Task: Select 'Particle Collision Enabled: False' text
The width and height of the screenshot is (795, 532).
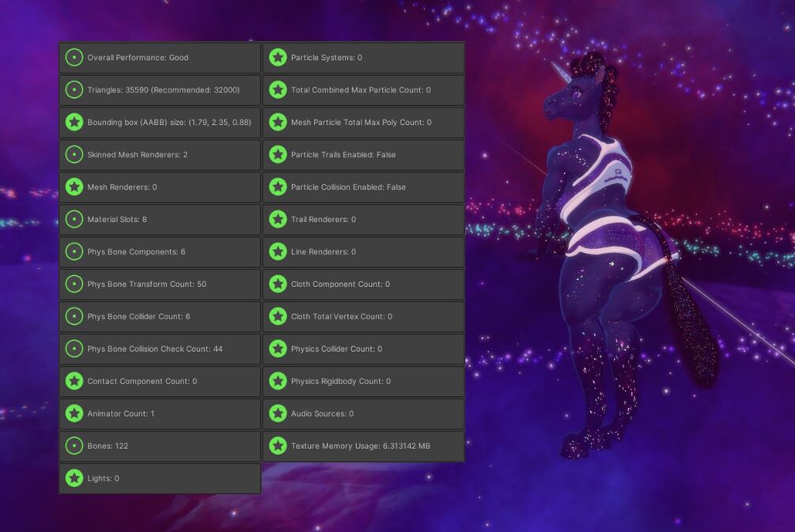Action: (x=348, y=187)
